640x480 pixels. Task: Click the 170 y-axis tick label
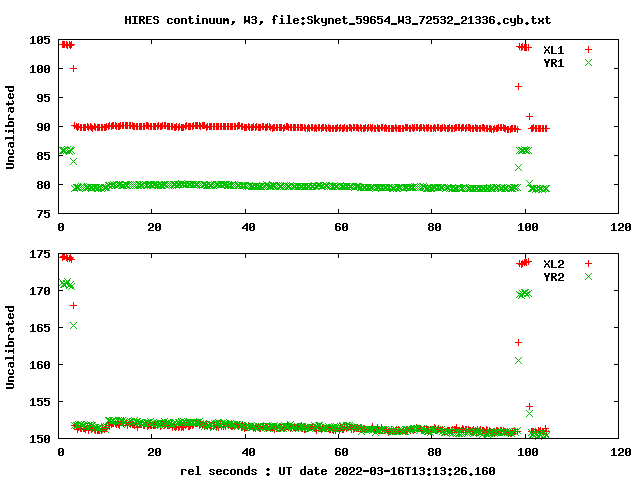(40, 291)
